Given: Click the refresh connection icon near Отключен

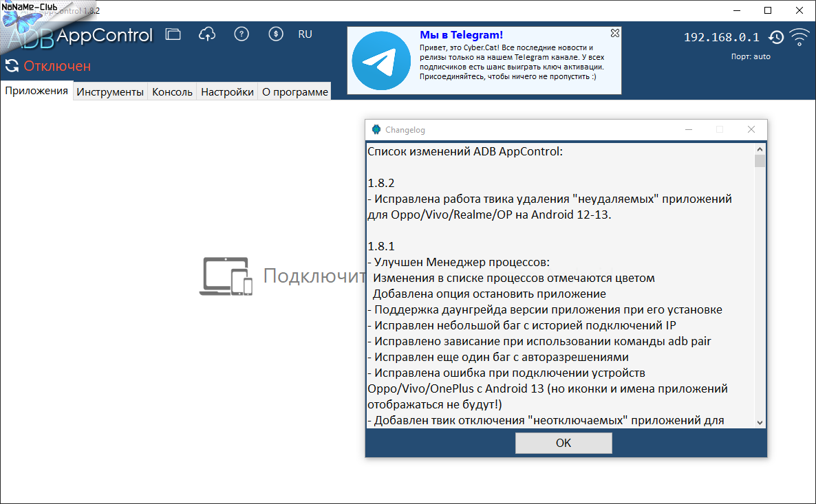Looking at the screenshot, I should click(x=12, y=65).
